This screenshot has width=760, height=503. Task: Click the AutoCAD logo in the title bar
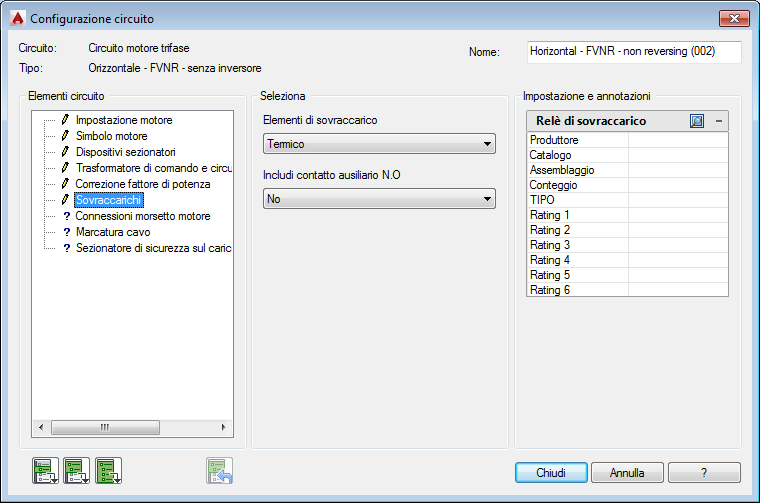(17, 18)
